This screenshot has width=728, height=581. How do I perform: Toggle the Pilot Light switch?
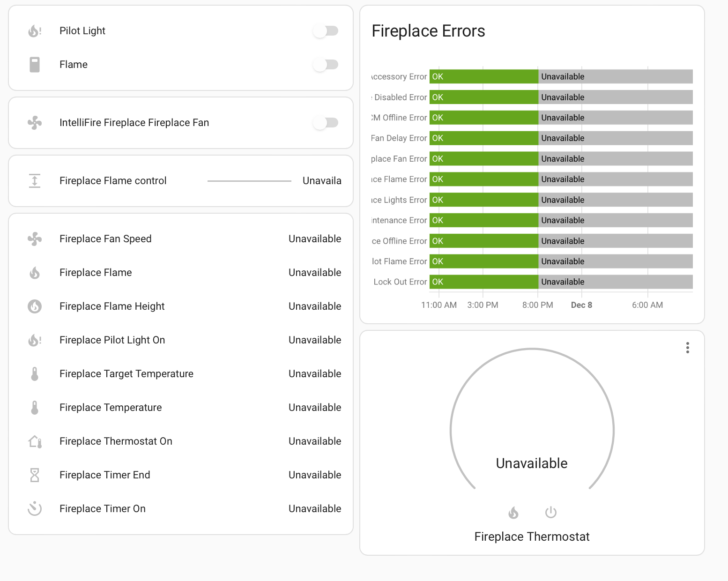(x=327, y=31)
